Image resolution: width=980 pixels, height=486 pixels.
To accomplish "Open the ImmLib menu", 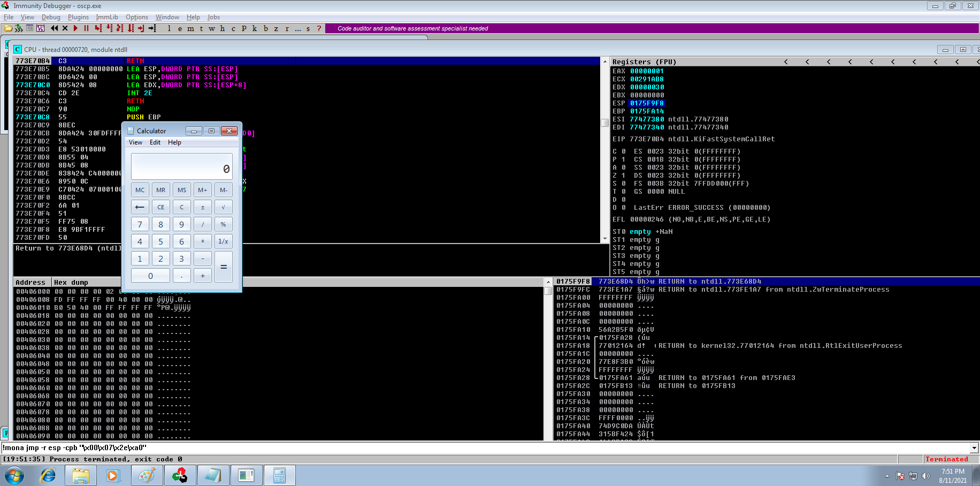I will point(107,17).
